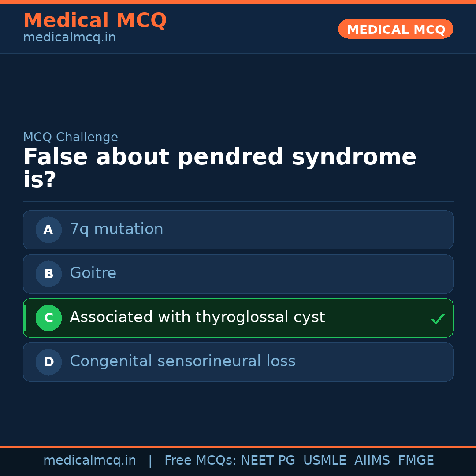
Task: Pick 'Associated with thyroglossal cyst' answer text
Action: click(197, 317)
